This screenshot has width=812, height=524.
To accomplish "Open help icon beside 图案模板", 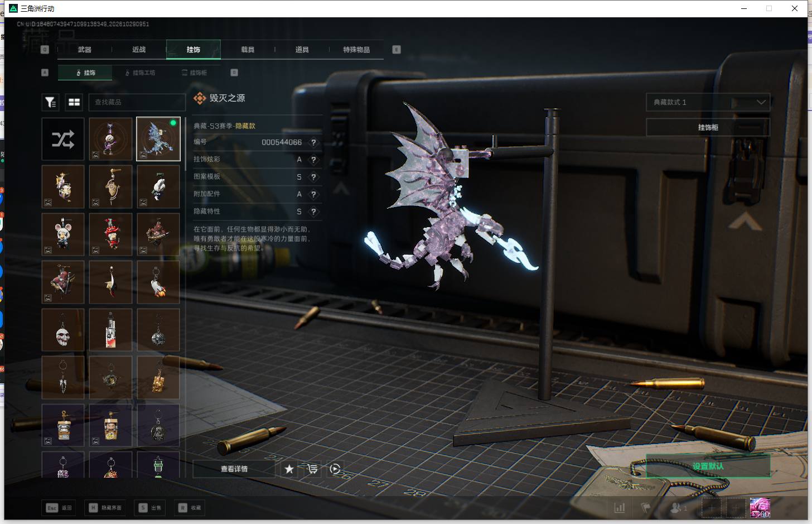I will pos(313,177).
